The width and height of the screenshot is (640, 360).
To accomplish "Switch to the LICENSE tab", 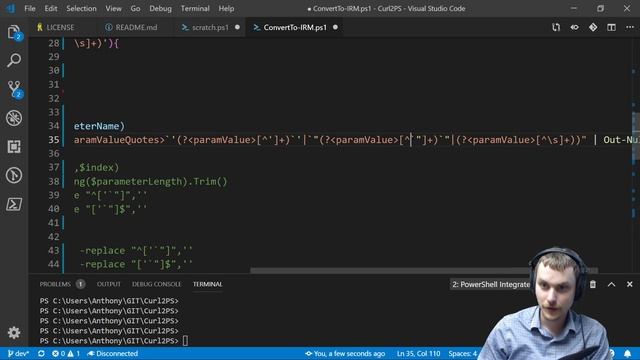I will pos(60,27).
